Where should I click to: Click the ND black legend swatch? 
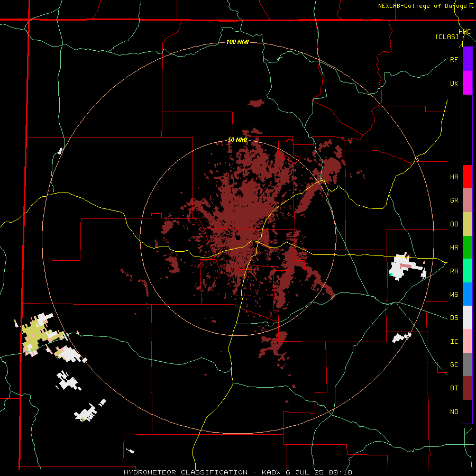point(467,411)
